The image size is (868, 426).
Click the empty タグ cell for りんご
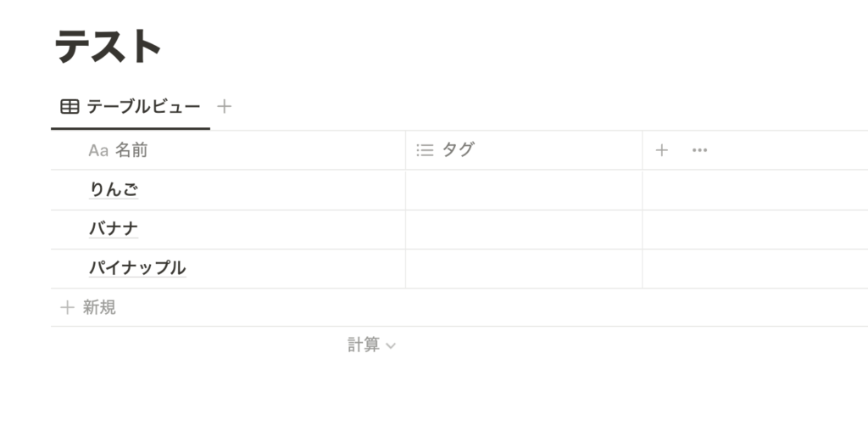coord(524,190)
